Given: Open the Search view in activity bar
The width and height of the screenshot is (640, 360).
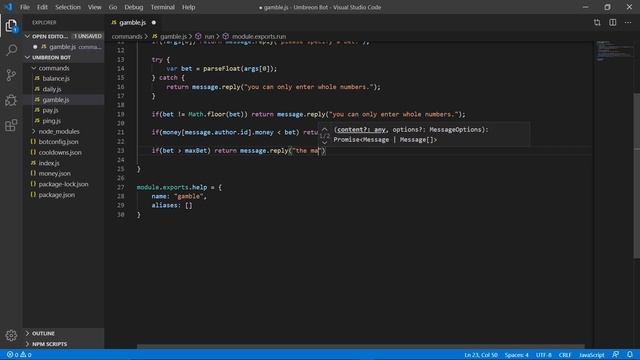Looking at the screenshot, I should [11, 50].
